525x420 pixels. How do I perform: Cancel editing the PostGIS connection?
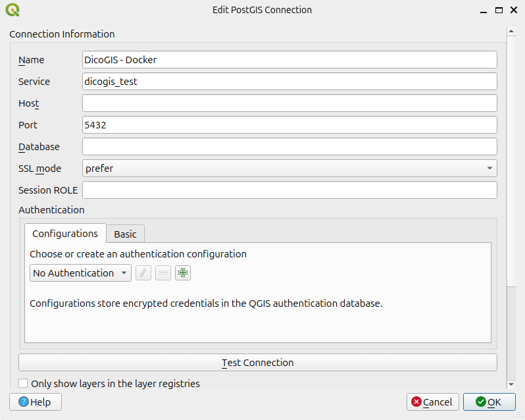pyautogui.click(x=433, y=402)
